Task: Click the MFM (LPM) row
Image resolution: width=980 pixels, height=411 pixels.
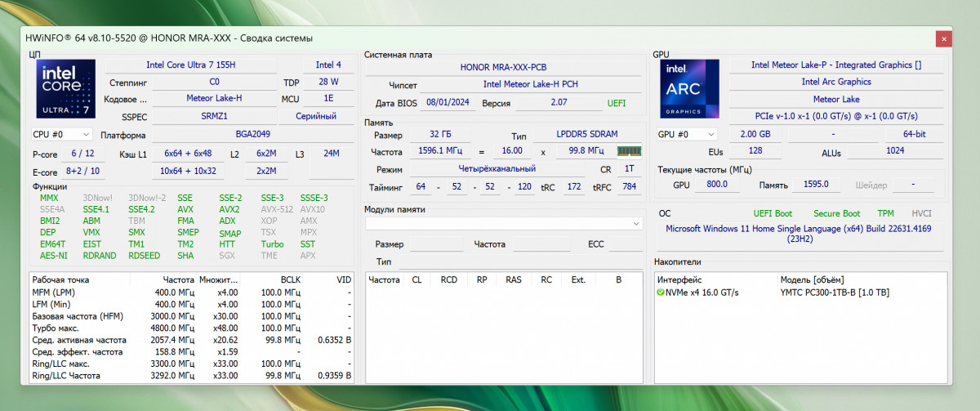Action: [192, 292]
